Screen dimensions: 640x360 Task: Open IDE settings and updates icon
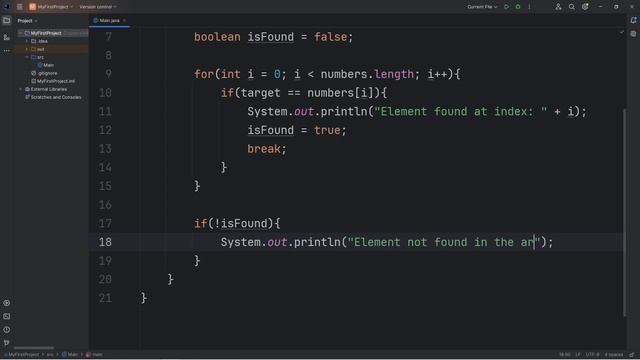click(585, 7)
